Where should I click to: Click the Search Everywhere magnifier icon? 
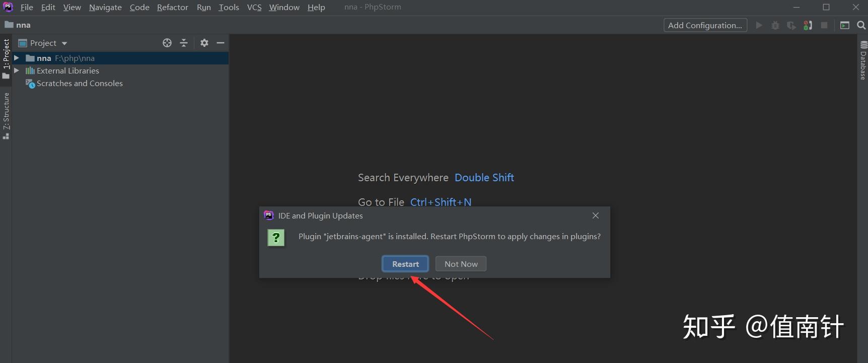(861, 25)
